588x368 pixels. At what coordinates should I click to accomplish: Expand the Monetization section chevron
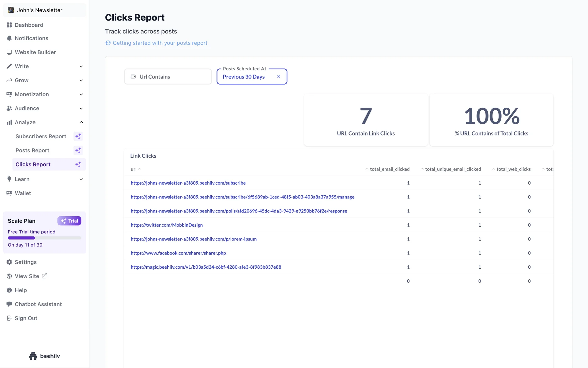pos(81,94)
